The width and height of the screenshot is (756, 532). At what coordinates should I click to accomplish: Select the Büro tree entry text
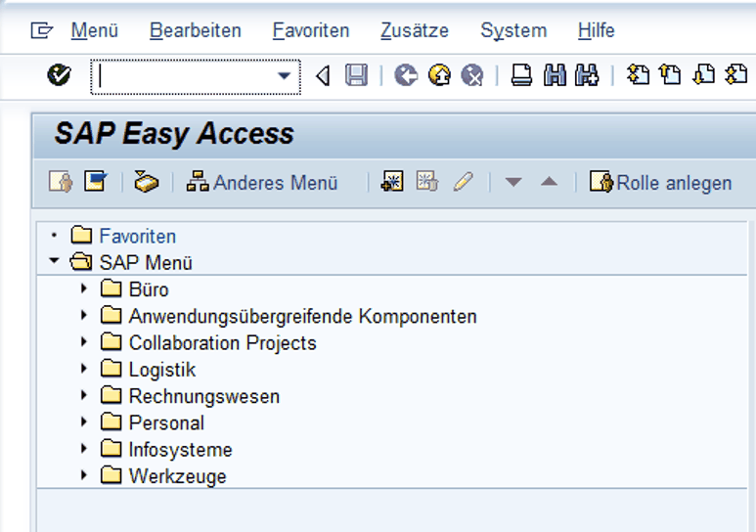(149, 289)
